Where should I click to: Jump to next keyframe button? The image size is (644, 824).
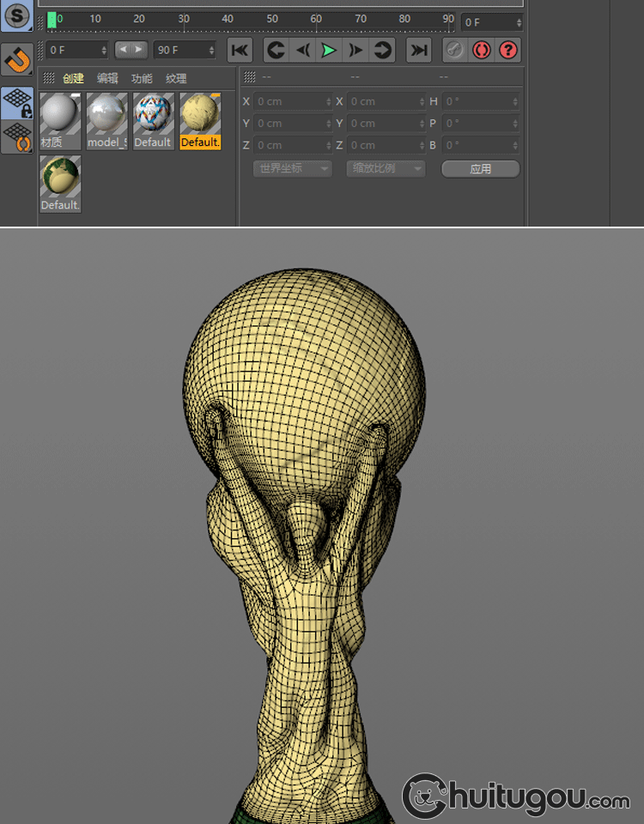pos(382,51)
